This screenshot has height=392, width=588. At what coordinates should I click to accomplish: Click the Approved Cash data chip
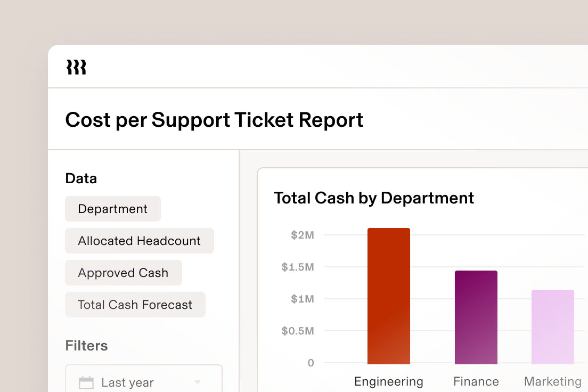pyautogui.click(x=123, y=273)
